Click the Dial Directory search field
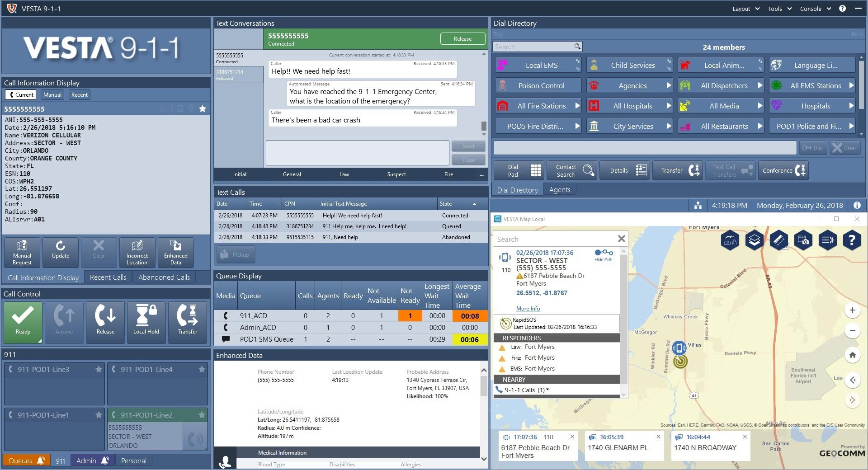This screenshot has width=868, height=470. click(533, 47)
